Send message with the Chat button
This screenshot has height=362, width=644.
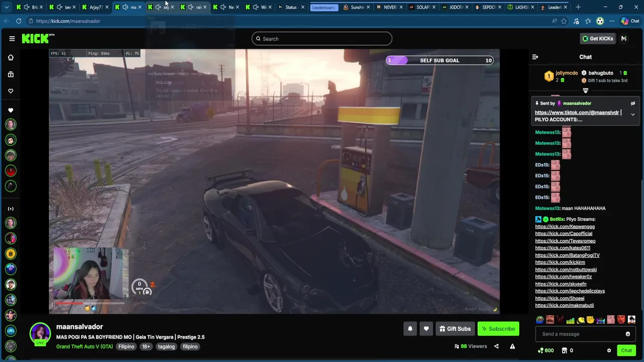626,350
